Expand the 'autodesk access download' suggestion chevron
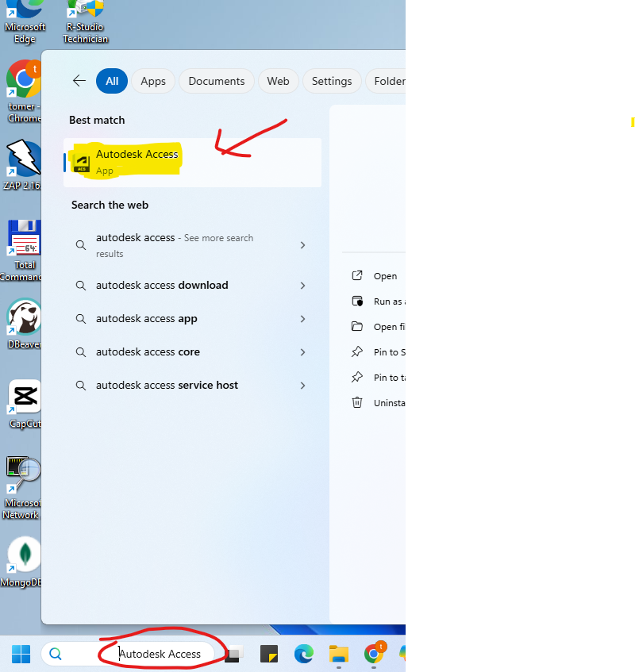The width and height of the screenshot is (635, 672). point(302,286)
